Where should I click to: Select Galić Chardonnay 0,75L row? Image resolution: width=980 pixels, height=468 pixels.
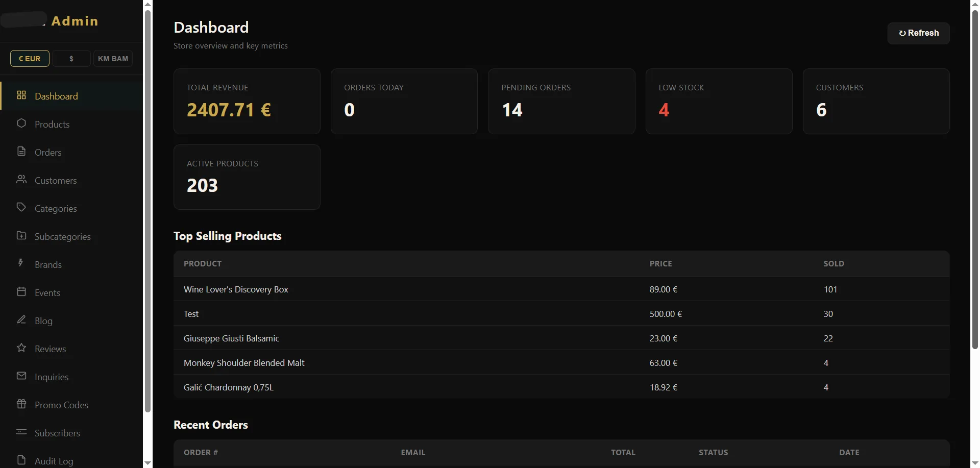[561, 387]
